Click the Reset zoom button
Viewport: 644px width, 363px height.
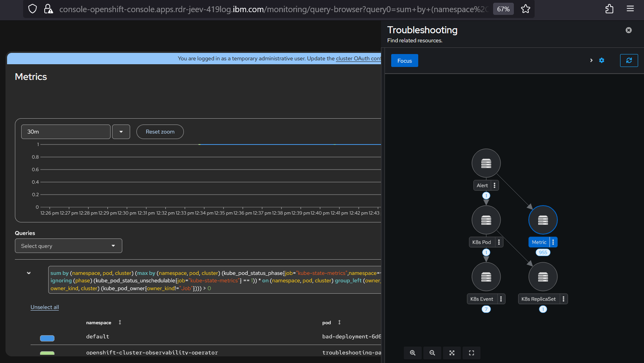click(x=160, y=132)
